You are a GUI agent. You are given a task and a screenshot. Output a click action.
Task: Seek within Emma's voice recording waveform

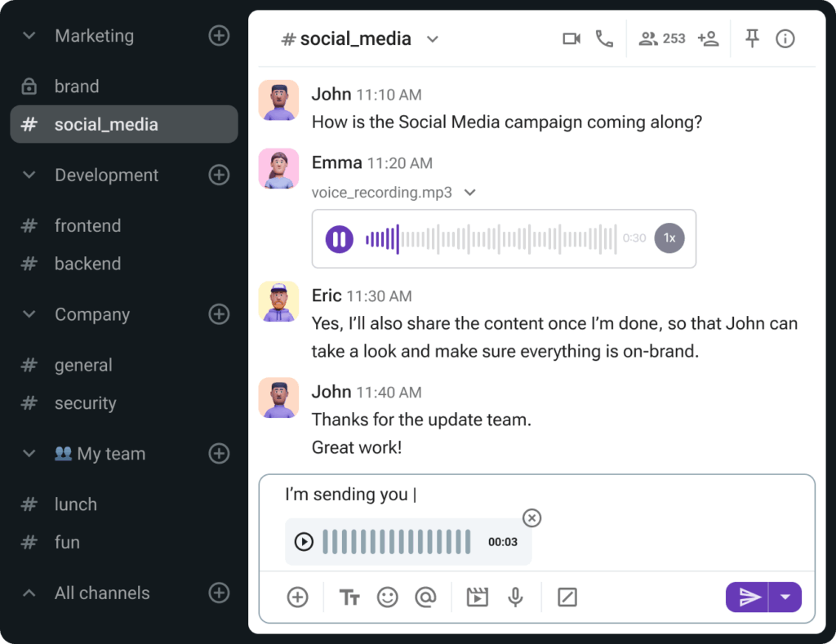pos(491,239)
